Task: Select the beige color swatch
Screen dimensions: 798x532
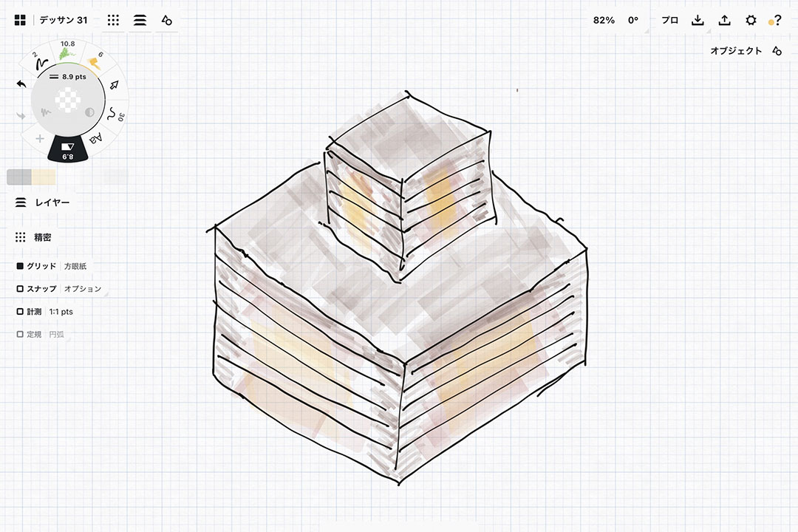Action: click(44, 177)
